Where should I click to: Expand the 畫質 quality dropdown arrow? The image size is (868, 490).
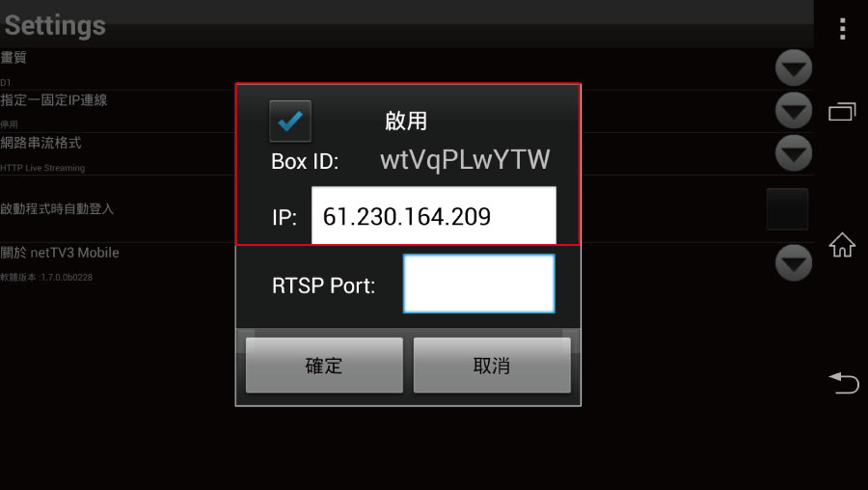pos(794,68)
